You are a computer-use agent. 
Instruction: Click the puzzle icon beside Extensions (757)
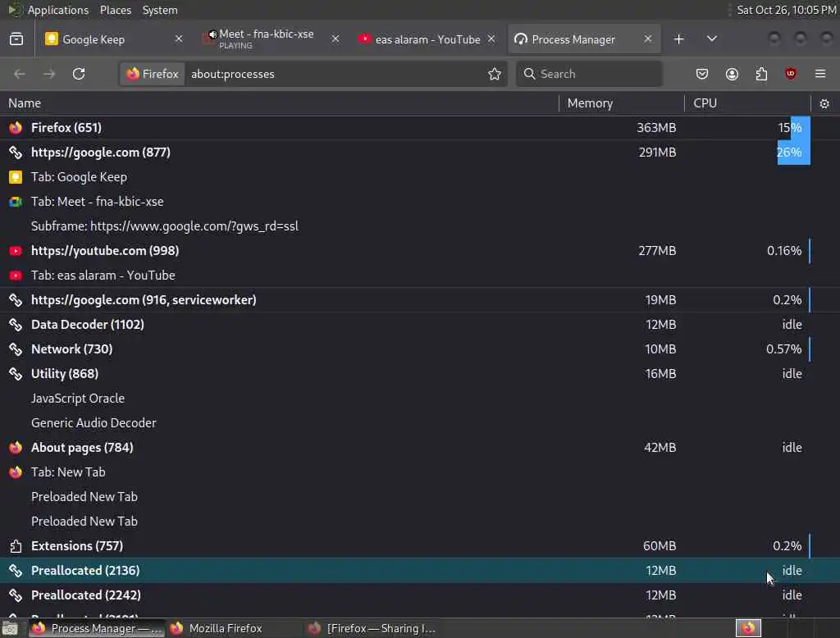[x=16, y=546]
